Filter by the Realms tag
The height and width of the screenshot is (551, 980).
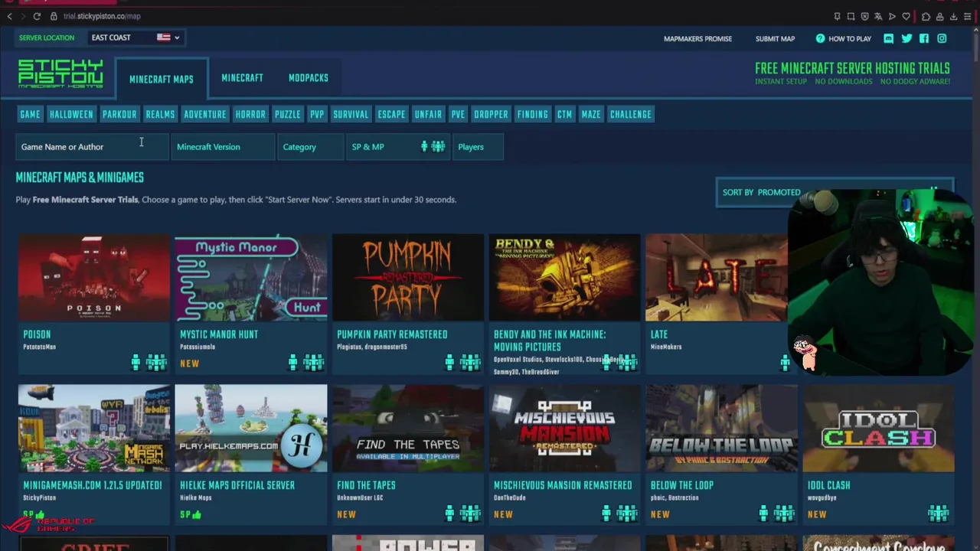pos(160,114)
